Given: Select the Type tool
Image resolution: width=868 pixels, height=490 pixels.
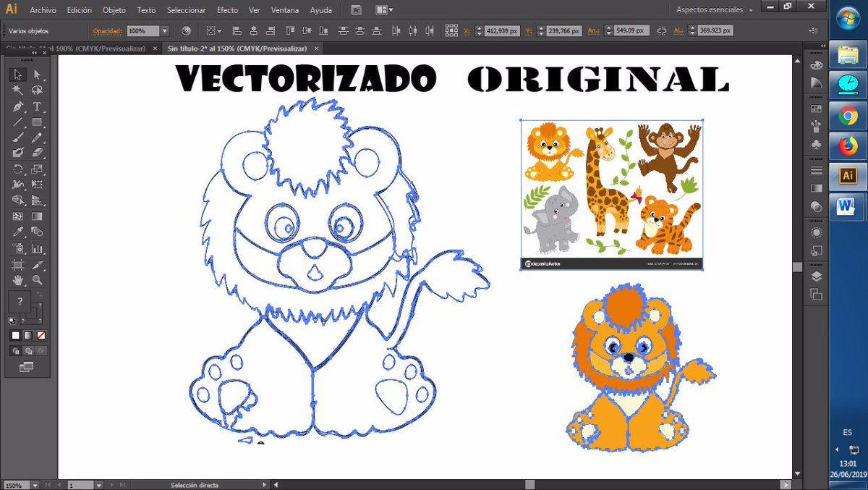Looking at the screenshot, I should tap(37, 106).
